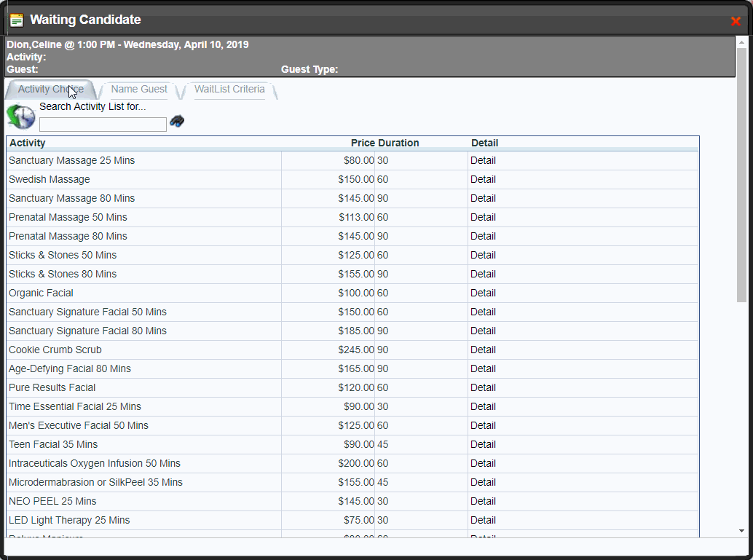Click the $80.00 price for Sanctuary Massage 25 Mins

[x=359, y=160]
